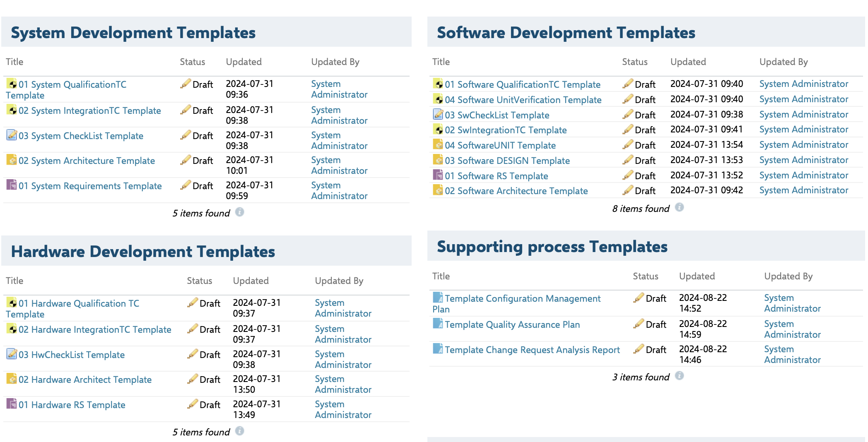Open 01 System QualificationTC Template link
This screenshot has height=442, width=868.
tap(66, 90)
